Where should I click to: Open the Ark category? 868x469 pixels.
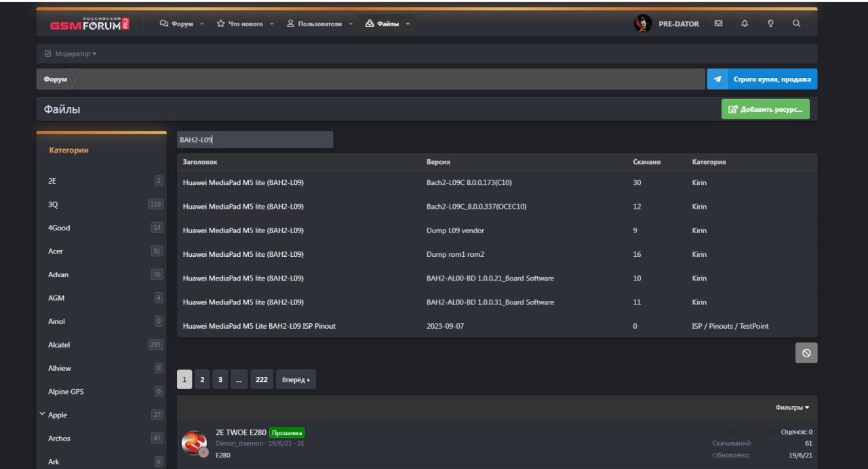pyautogui.click(x=54, y=462)
